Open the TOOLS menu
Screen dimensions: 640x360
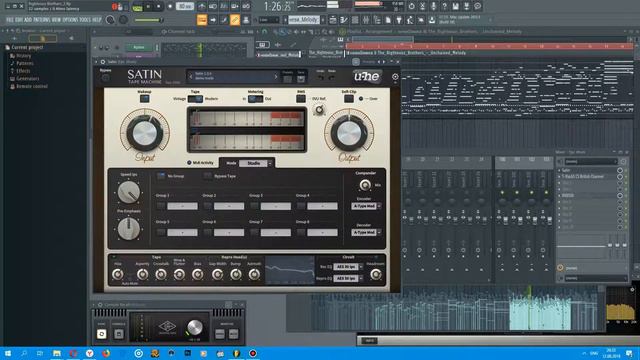86,20
